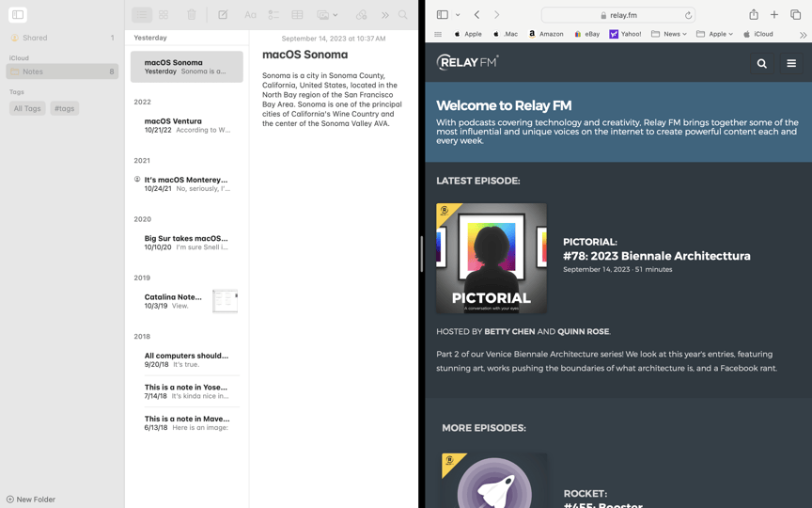This screenshot has height=508, width=812.
Task: Create a new note with compose icon
Action: pos(223,15)
